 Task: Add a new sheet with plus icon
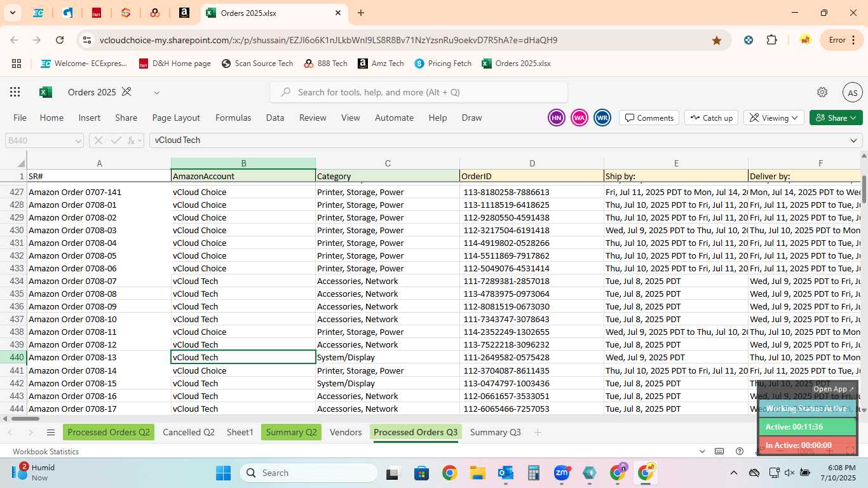click(x=538, y=432)
